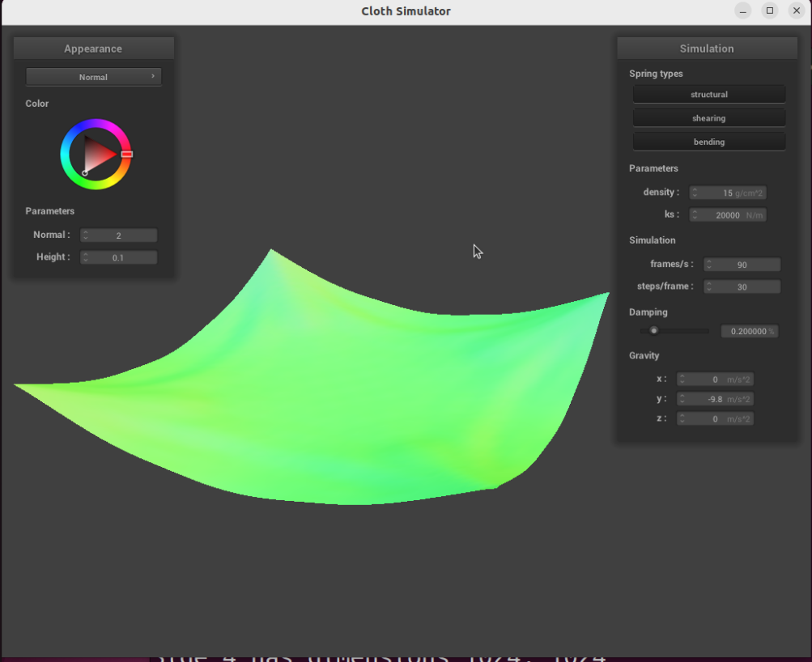Image resolution: width=812 pixels, height=662 pixels.
Task: Click the stepper arrows on the ks field
Action: 695,215
